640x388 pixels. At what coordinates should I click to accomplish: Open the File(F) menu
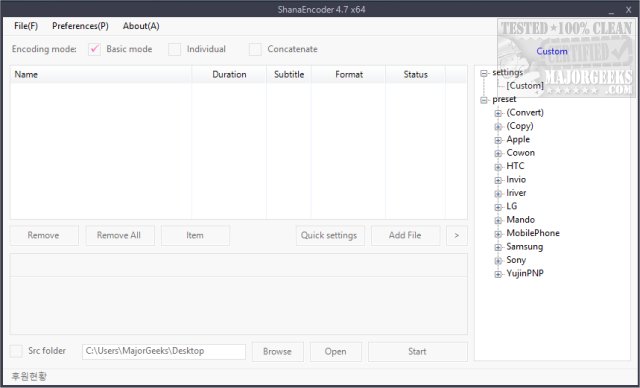(x=26, y=26)
